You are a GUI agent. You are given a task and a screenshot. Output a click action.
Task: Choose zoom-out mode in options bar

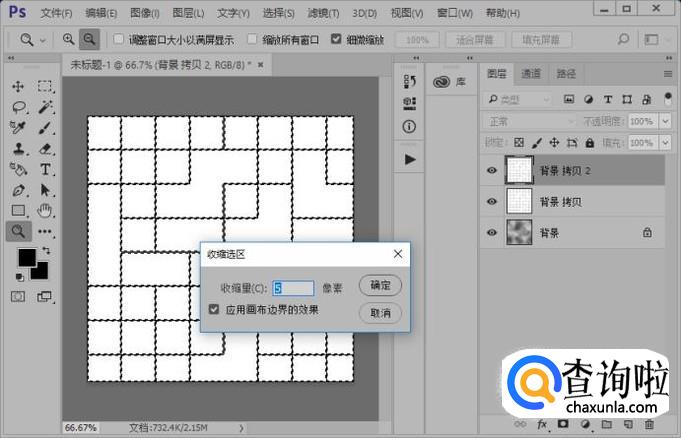pyautogui.click(x=89, y=40)
